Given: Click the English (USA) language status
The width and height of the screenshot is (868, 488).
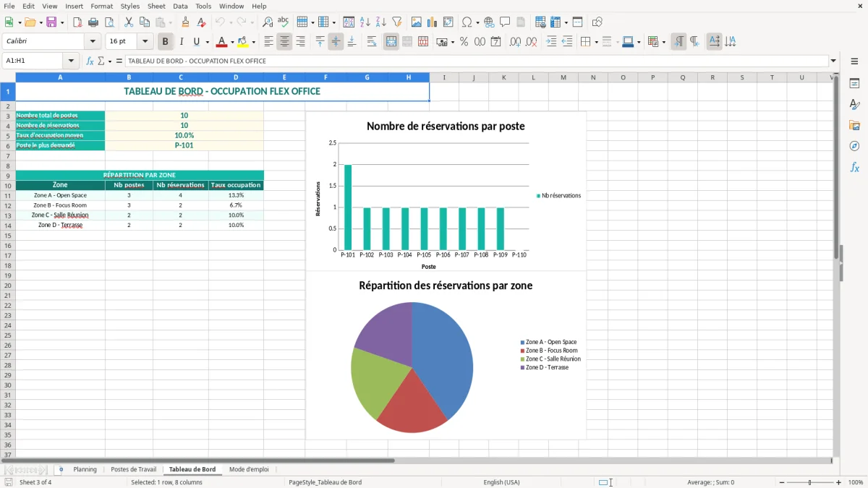Looking at the screenshot, I should pyautogui.click(x=501, y=482).
